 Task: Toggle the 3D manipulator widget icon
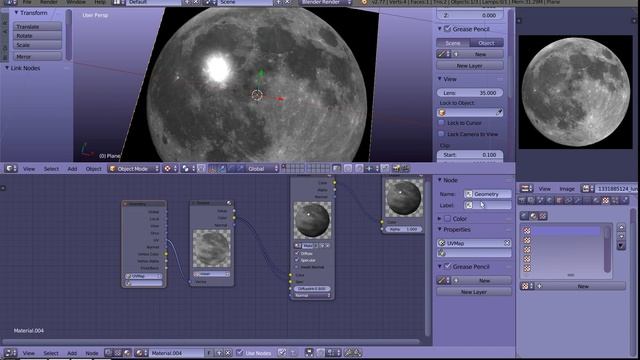tap(213, 169)
